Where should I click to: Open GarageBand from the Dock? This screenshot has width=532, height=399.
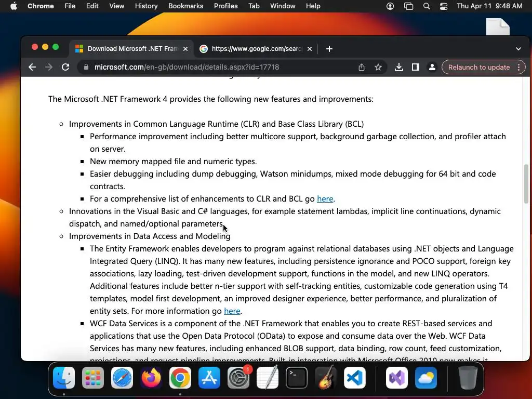(326, 378)
